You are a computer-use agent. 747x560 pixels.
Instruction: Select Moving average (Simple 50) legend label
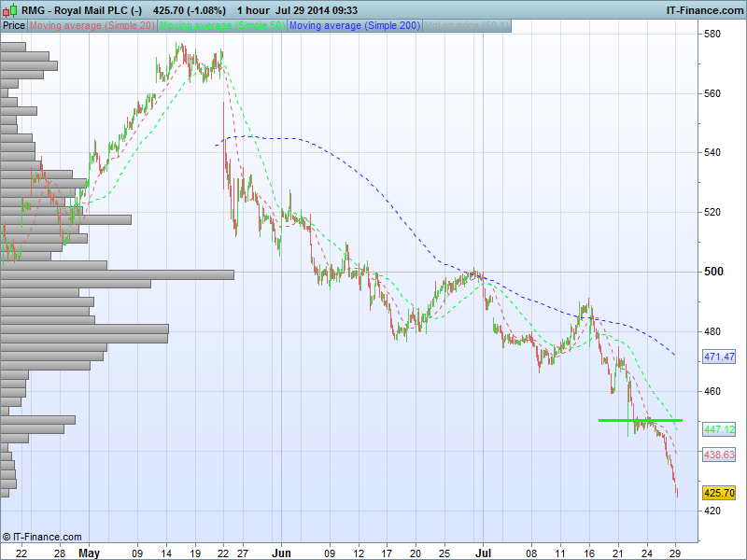tap(223, 25)
